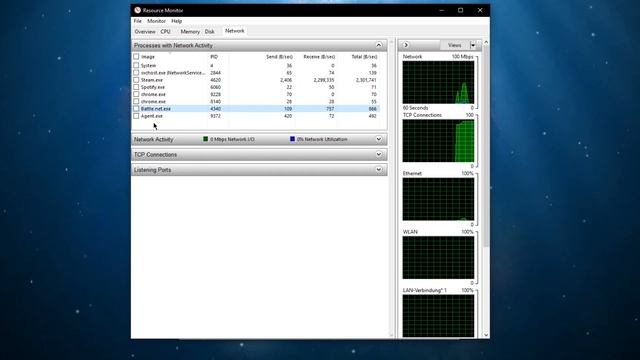Collapse Processes with Network Activity section

click(378, 45)
